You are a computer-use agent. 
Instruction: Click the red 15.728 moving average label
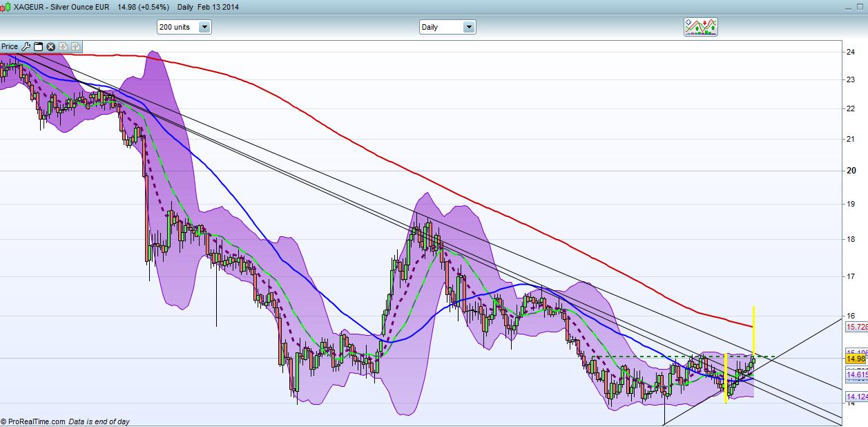click(857, 327)
